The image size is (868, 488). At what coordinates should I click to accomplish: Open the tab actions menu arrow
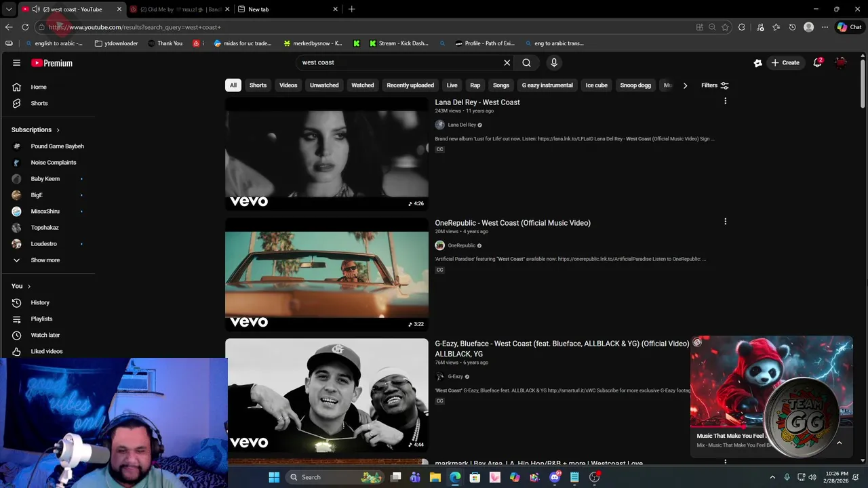pos(9,9)
